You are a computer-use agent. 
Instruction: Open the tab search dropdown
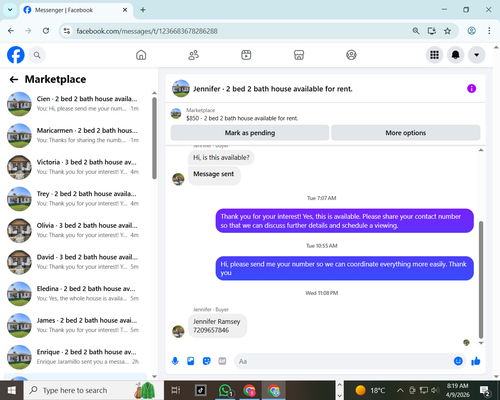10,10
